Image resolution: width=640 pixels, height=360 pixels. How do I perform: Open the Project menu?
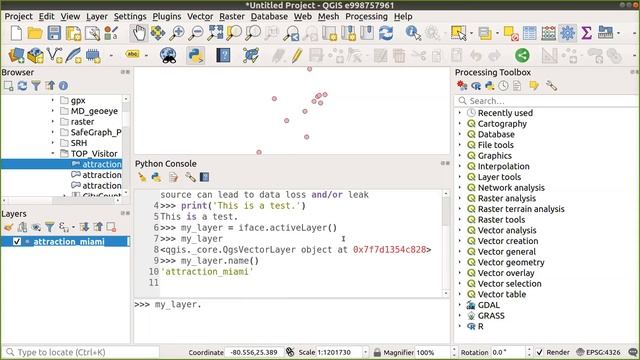point(18,16)
